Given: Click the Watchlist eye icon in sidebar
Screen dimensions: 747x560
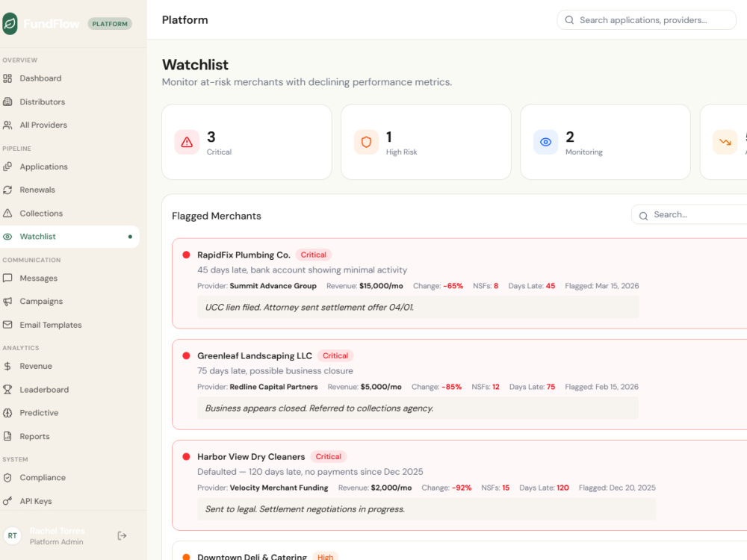Looking at the screenshot, I should point(7,237).
